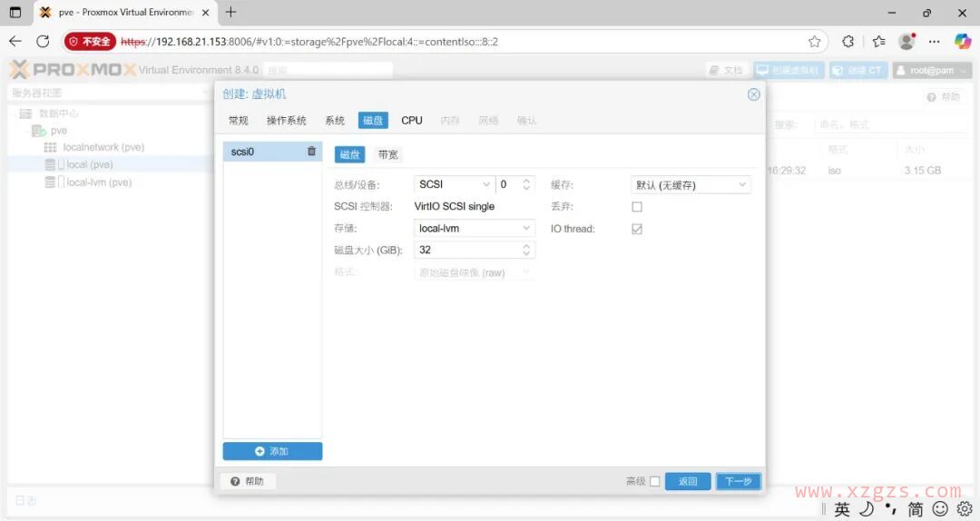Close the Create VM dialog
The image size is (980, 521).
point(754,94)
